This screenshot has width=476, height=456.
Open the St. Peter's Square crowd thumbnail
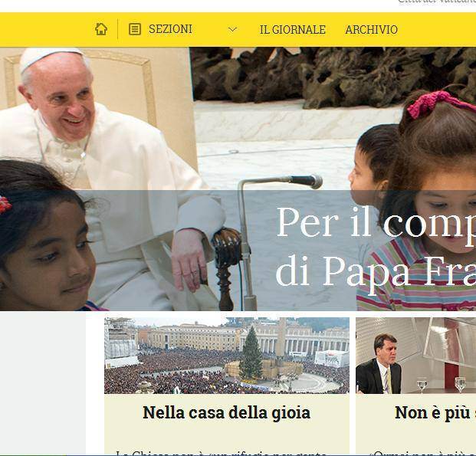click(226, 356)
